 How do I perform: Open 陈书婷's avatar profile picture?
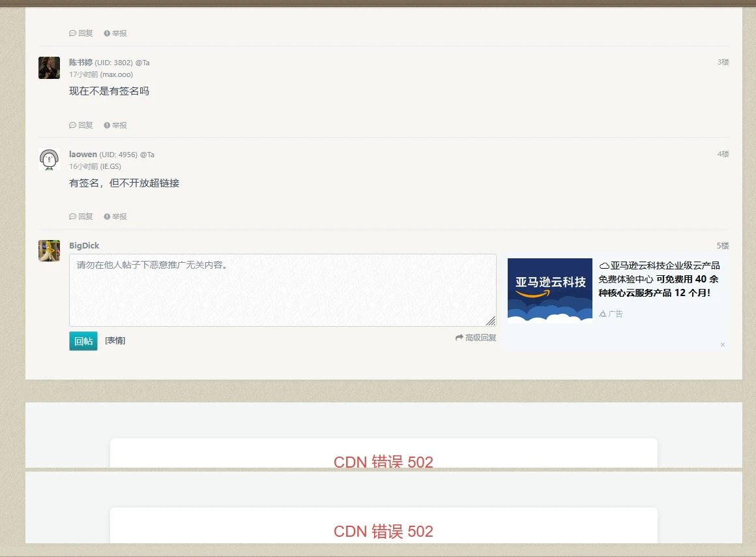click(49, 68)
